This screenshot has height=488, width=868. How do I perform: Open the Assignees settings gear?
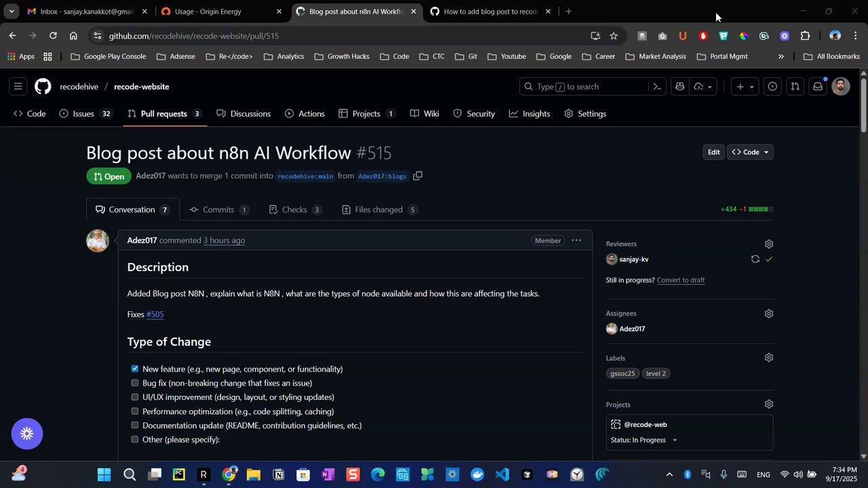(x=768, y=314)
